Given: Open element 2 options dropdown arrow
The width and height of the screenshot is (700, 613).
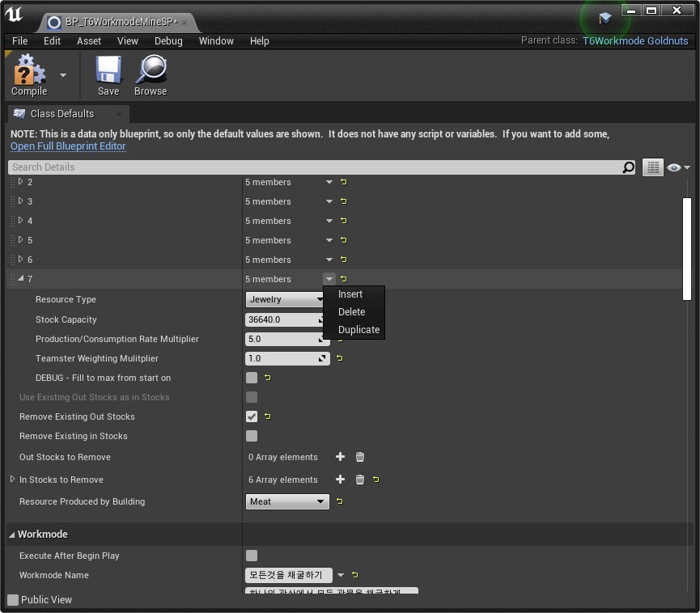Looking at the screenshot, I should click(329, 182).
